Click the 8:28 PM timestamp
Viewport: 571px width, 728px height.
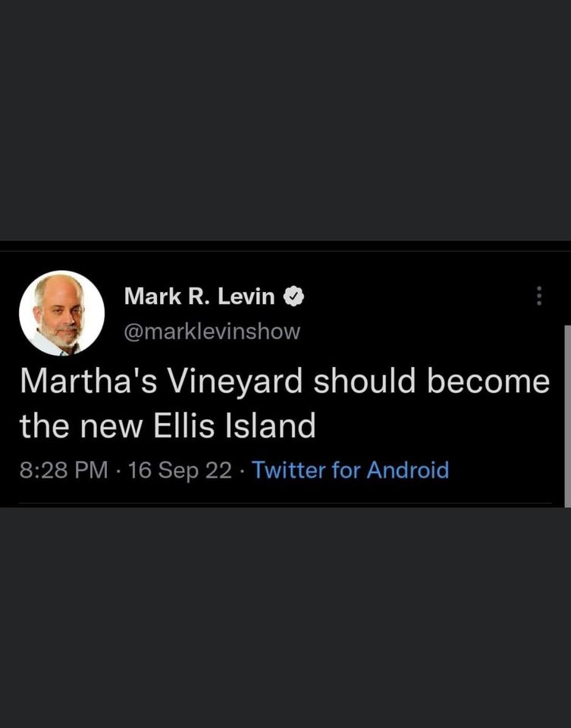64,470
